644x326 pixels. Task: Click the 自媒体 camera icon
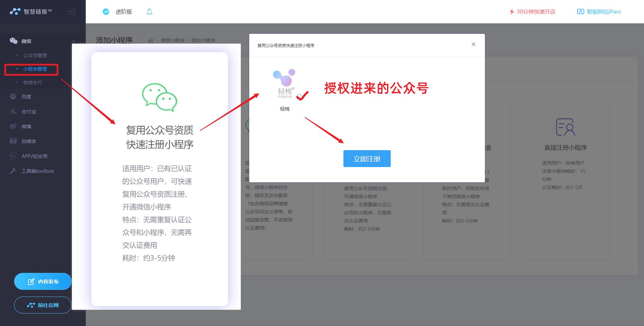[x=13, y=141]
